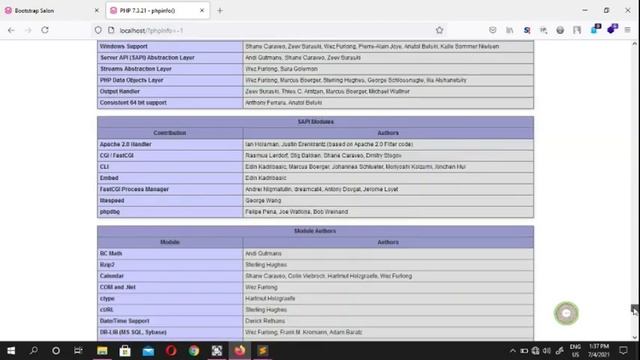
Task: Switch ENG US input language
Action: point(575,351)
